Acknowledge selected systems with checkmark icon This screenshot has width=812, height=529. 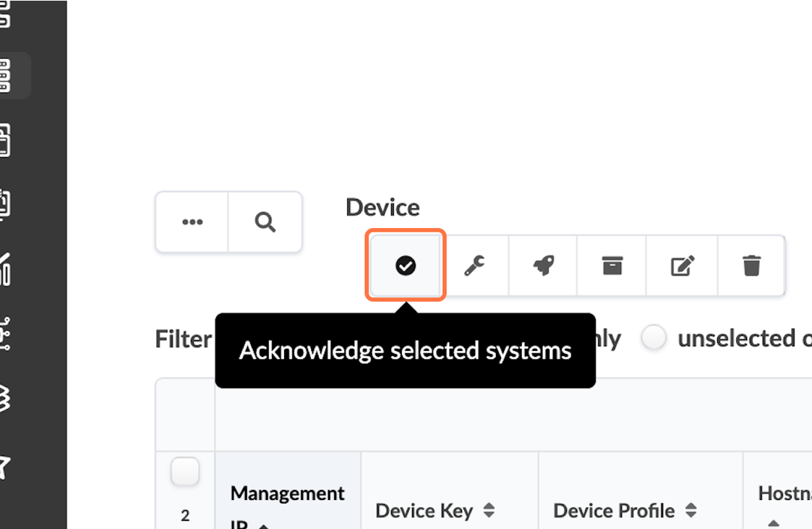click(406, 266)
